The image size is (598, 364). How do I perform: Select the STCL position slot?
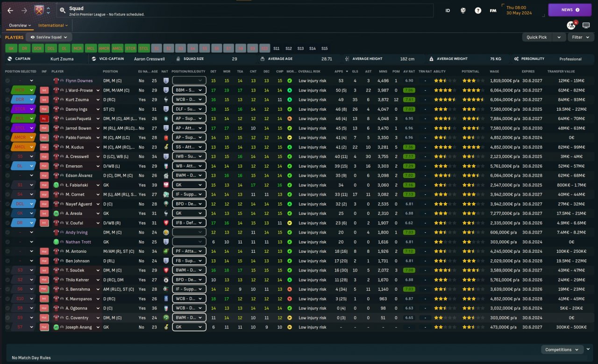pos(144,48)
